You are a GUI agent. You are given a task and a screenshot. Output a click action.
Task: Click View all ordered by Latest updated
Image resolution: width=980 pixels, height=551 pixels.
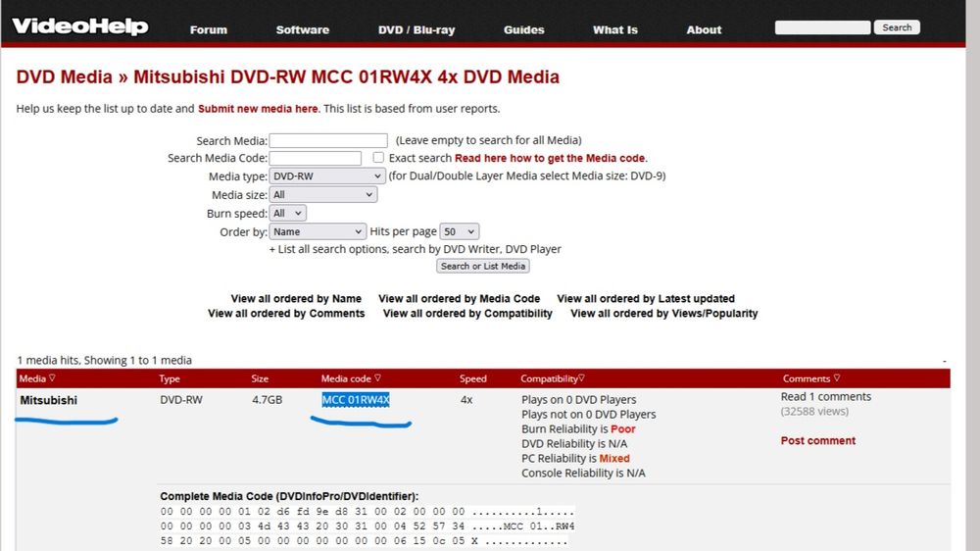(646, 298)
